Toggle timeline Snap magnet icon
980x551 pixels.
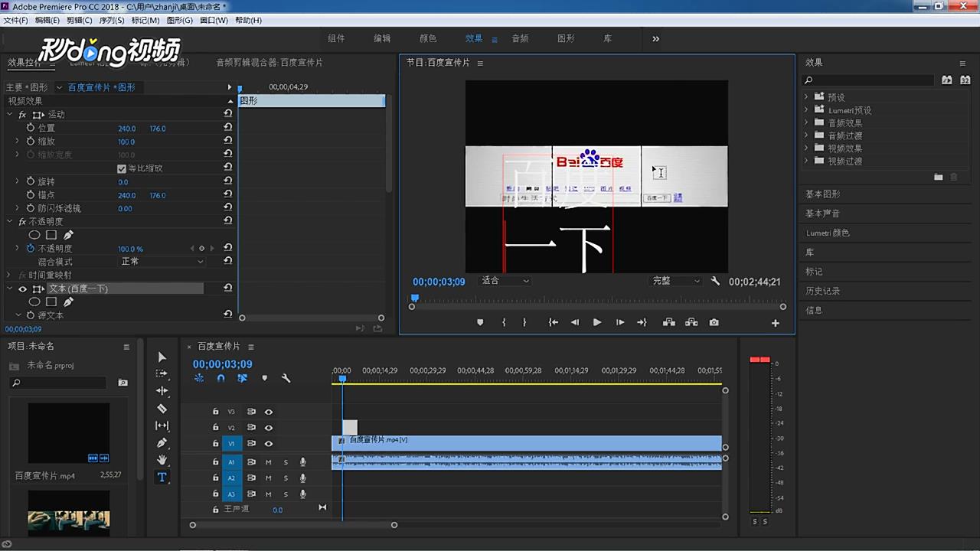point(220,378)
